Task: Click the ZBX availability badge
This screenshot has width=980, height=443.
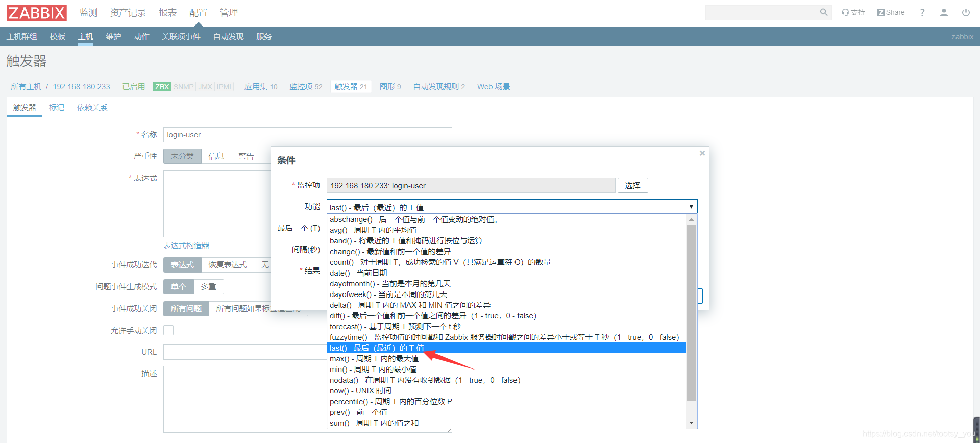Action: (162, 87)
